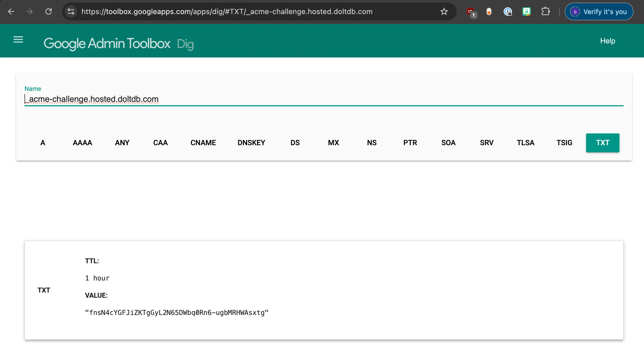Screen dimensions: 644x351
Task: Select the SOA record tab
Action: 448,143
